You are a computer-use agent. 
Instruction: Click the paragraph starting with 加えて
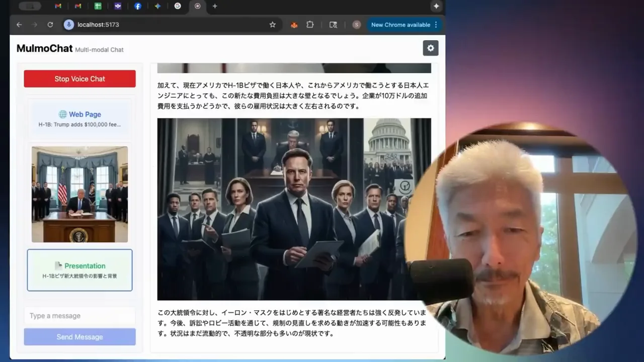pyautogui.click(x=293, y=96)
